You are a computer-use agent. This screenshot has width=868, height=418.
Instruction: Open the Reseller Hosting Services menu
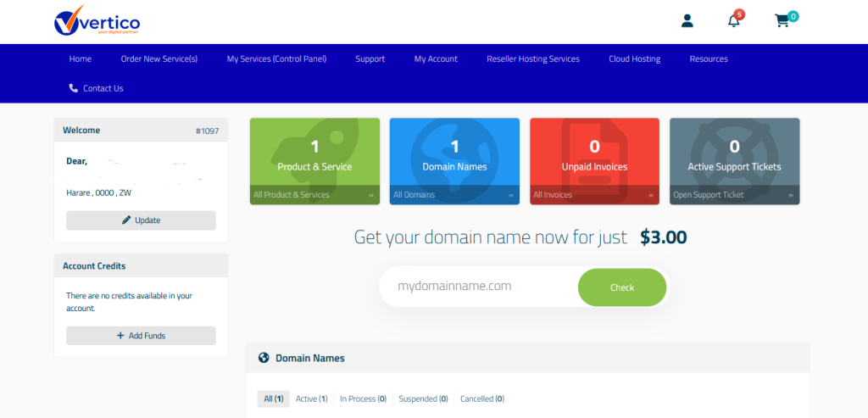click(x=533, y=59)
